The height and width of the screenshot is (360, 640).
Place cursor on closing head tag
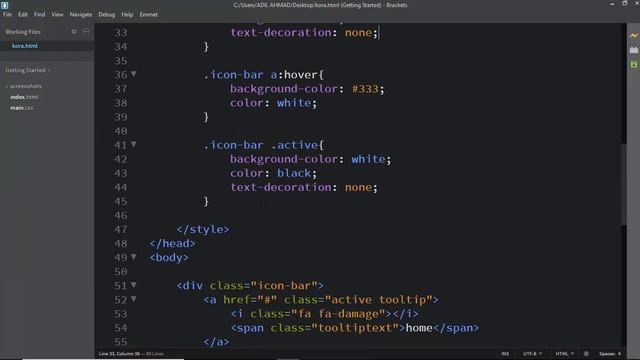tap(172, 243)
